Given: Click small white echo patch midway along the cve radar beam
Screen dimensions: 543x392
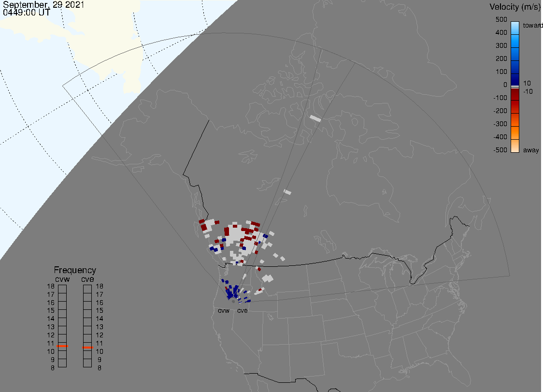Looking at the screenshot, I should click(287, 192).
